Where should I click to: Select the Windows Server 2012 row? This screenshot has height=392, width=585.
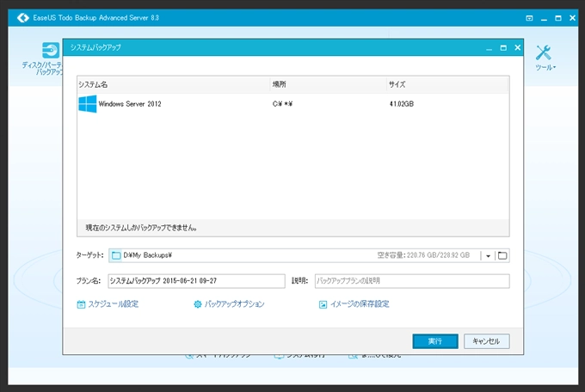pos(292,104)
